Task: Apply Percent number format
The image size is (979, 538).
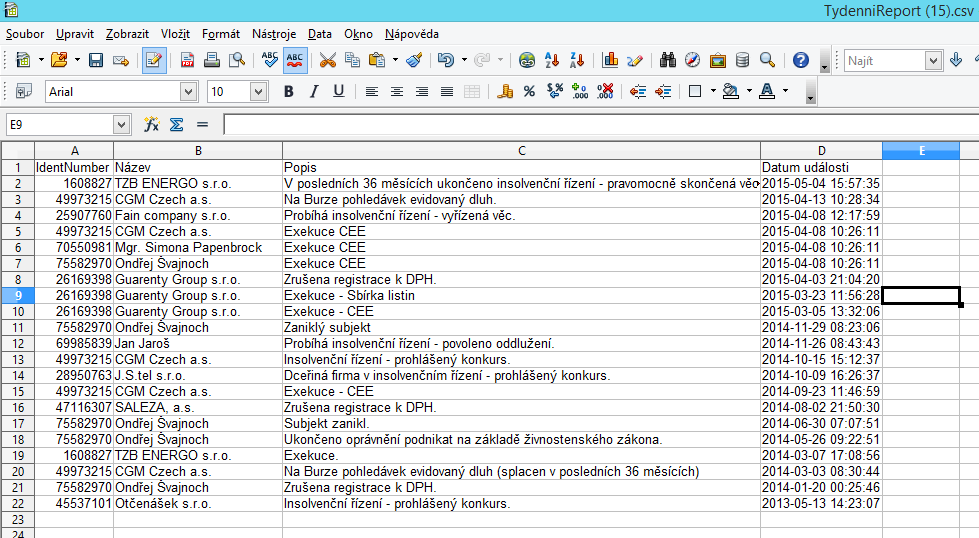Action: coord(529,92)
